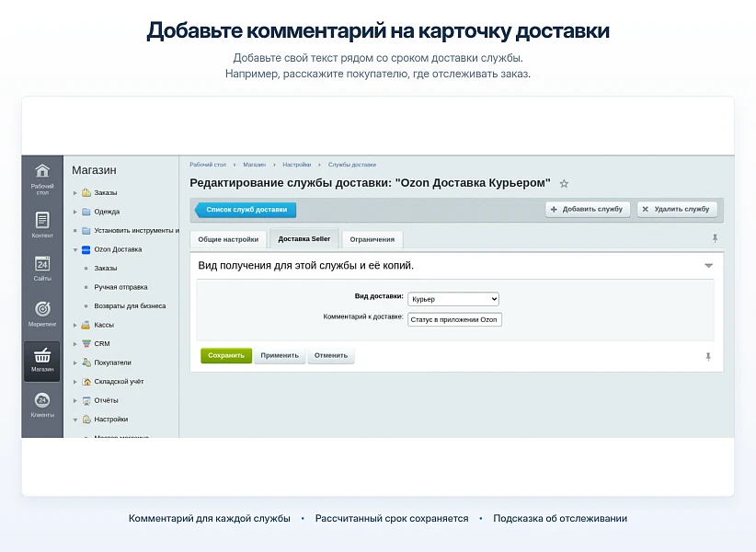This screenshot has height=552, width=756.
Task: Expand the Отчёты tree node
Action: 75,400
